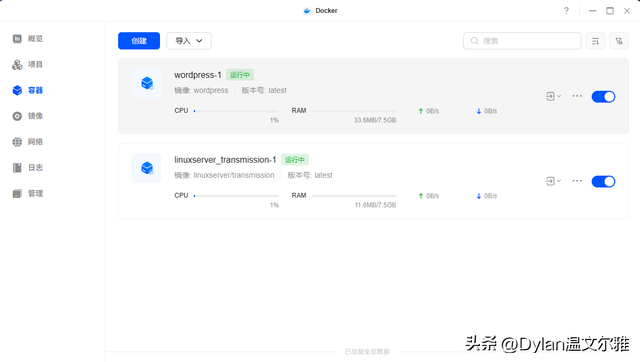Focus the 搜索 search field
This screenshot has width=640, height=362.
522,41
